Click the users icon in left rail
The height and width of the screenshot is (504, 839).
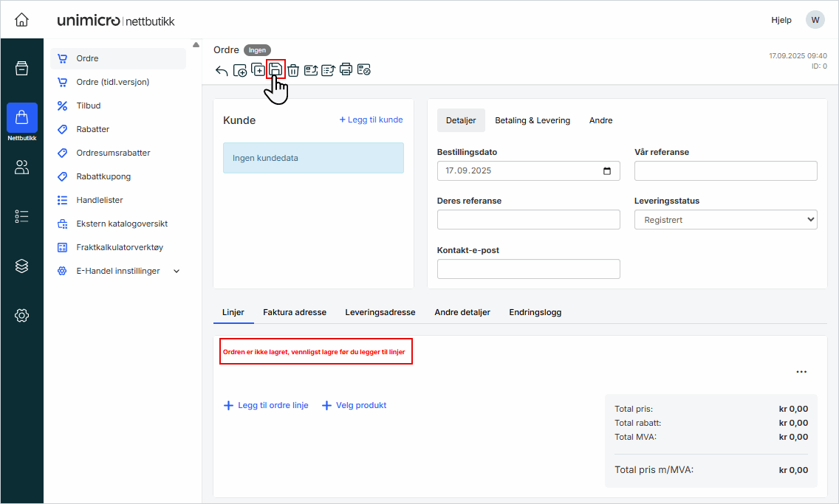pos(21,168)
